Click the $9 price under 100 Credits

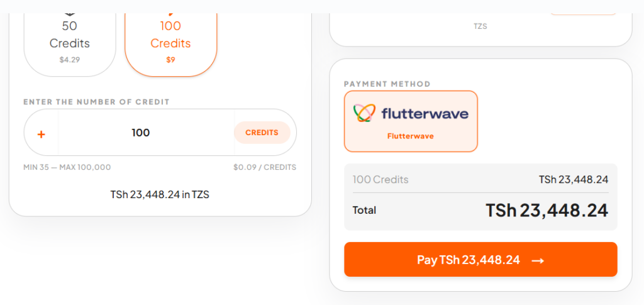(170, 60)
